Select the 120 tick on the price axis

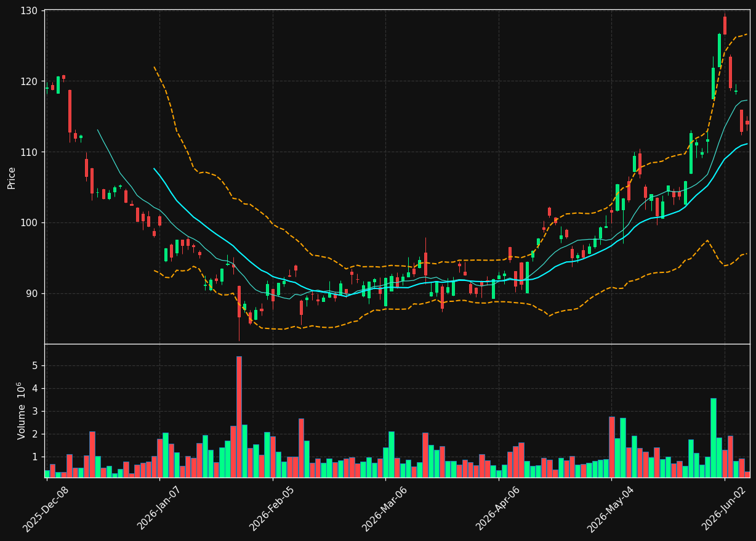[x=28, y=81]
